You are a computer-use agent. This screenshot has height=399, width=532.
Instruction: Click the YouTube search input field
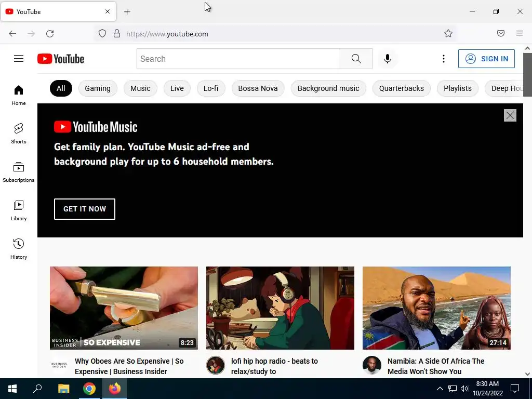pyautogui.click(x=238, y=59)
